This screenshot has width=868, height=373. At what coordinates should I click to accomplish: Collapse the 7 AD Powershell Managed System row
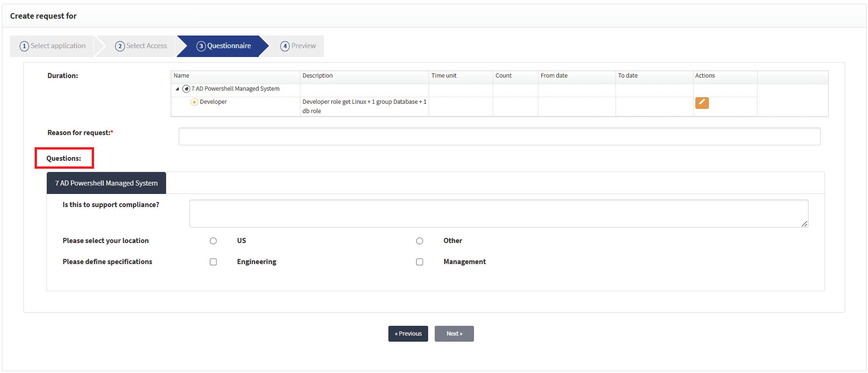pos(177,89)
